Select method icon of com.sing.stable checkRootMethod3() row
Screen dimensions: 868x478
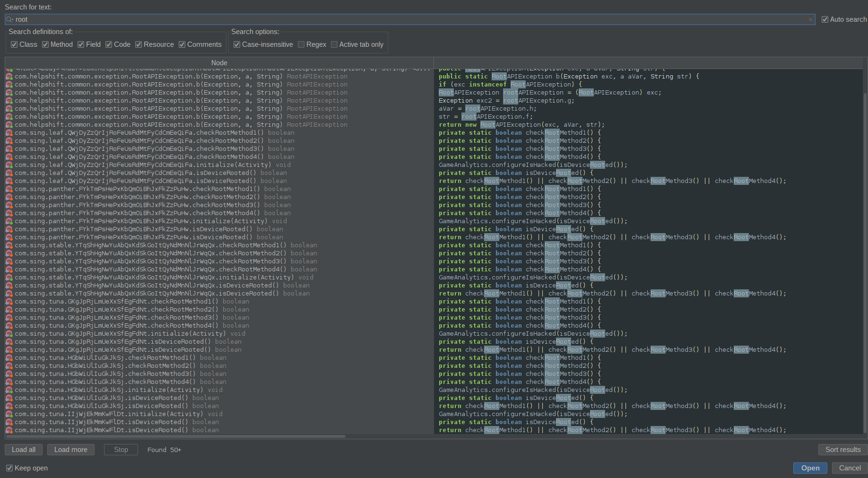coord(9,261)
